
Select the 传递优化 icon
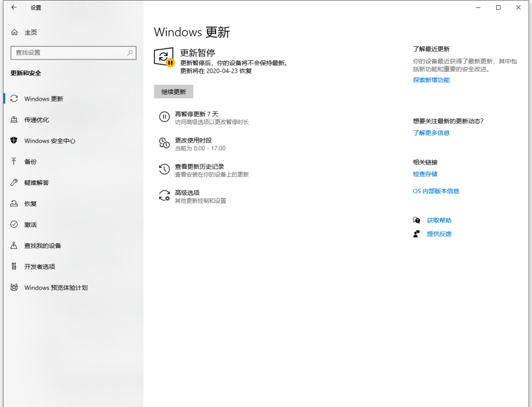14,119
